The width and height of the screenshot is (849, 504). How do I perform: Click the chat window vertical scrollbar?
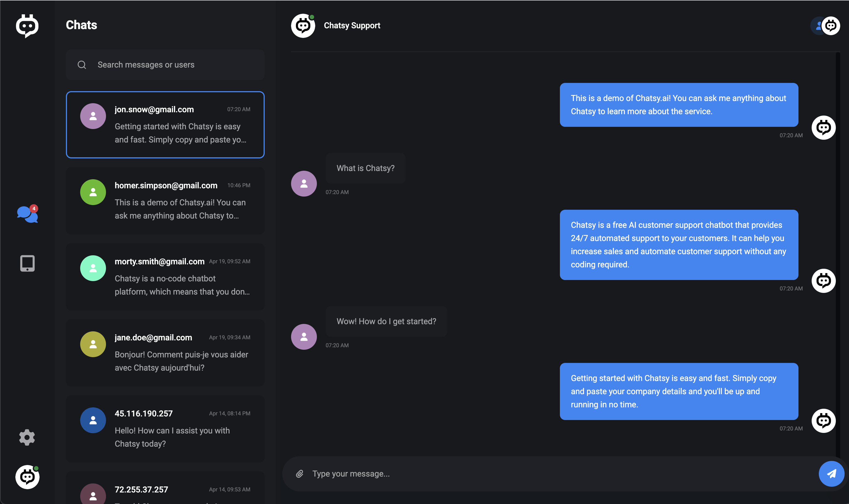tap(838, 238)
